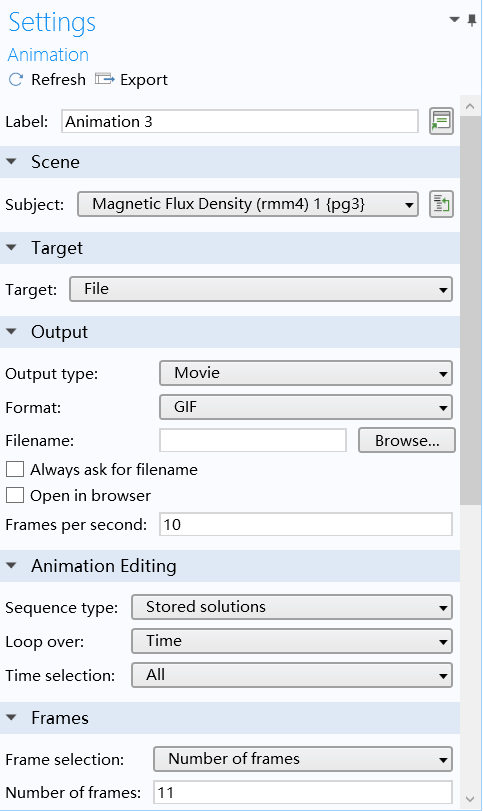Open the Sequence type dropdown
The width and height of the screenshot is (483, 811).
(x=292, y=607)
